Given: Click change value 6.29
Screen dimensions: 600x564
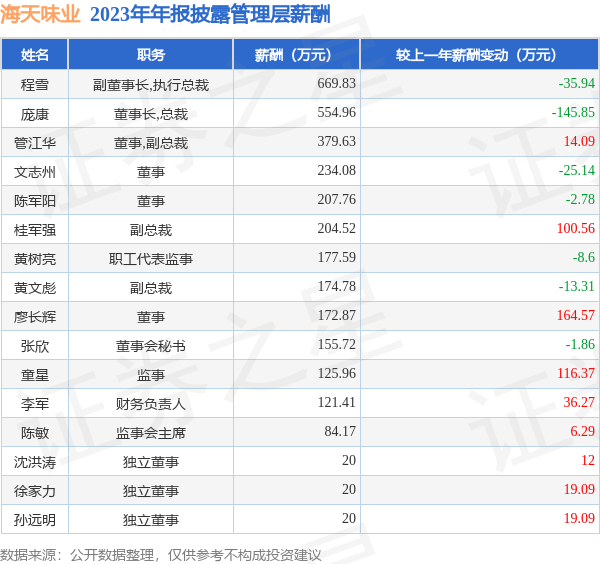Looking at the screenshot, I should point(582,431).
